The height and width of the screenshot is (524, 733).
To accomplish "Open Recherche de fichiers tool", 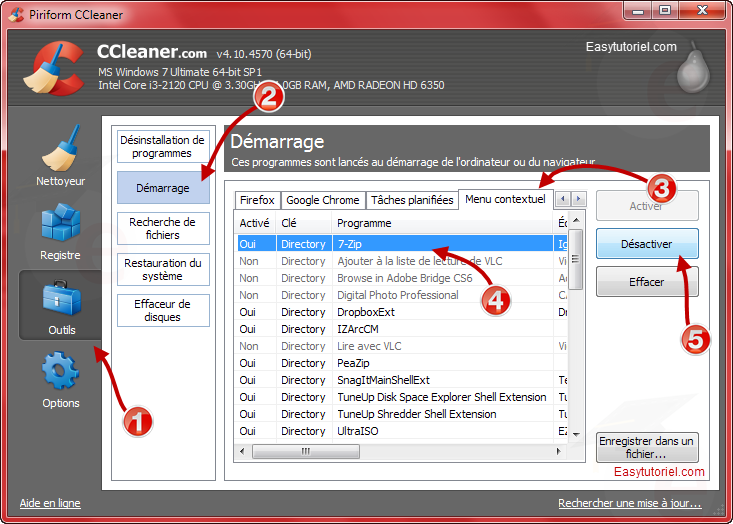I will (x=163, y=228).
